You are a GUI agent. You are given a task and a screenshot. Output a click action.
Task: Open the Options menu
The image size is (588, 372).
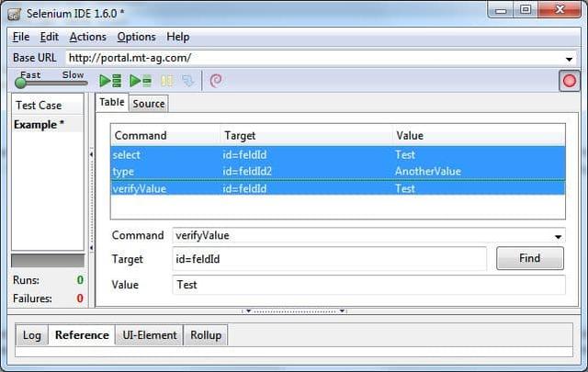point(136,37)
